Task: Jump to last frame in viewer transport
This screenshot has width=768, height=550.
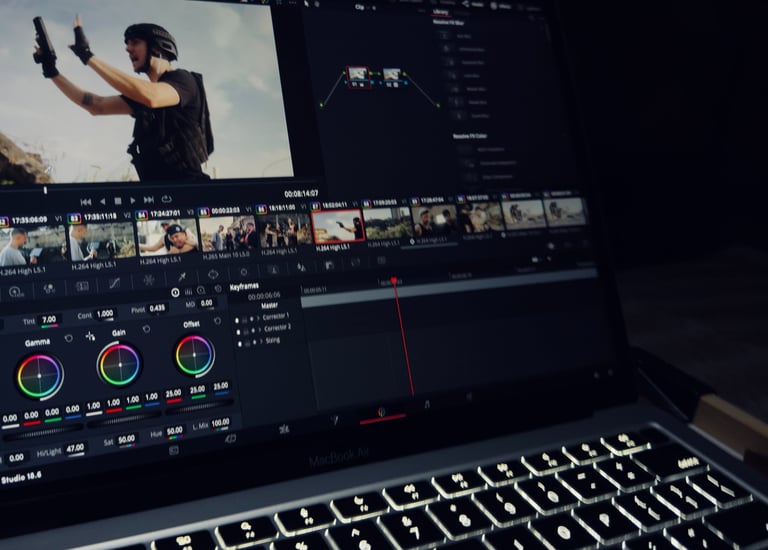Action: point(148,200)
